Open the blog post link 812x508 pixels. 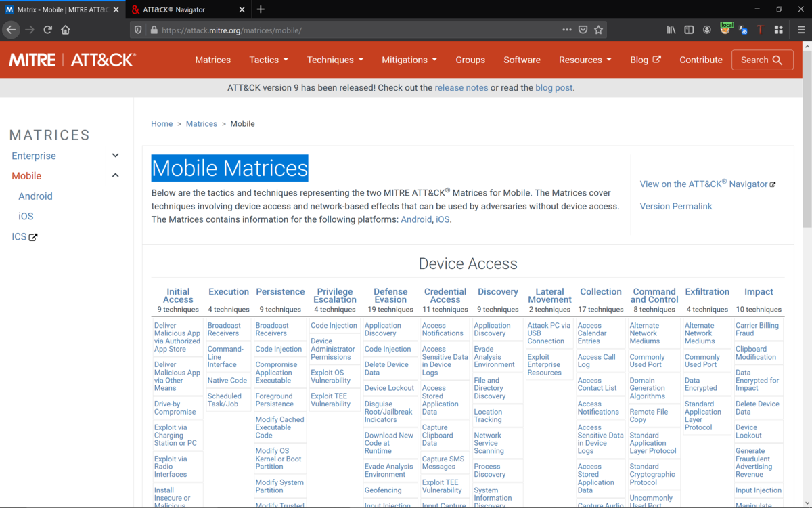coord(554,88)
